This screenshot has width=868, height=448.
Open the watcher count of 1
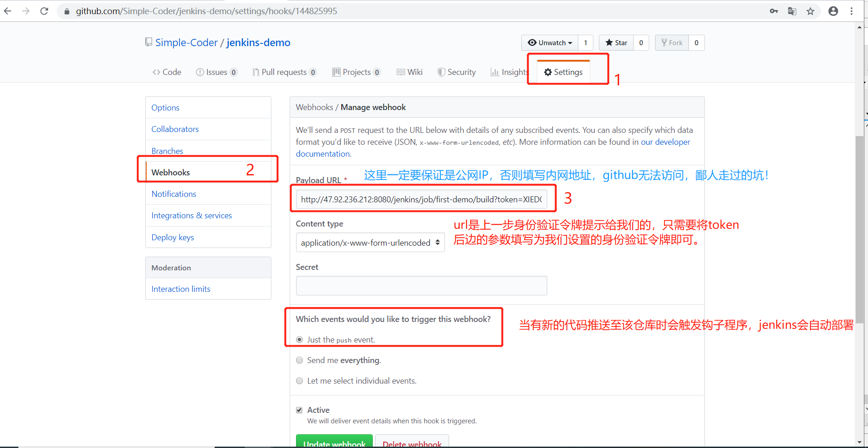coord(586,42)
